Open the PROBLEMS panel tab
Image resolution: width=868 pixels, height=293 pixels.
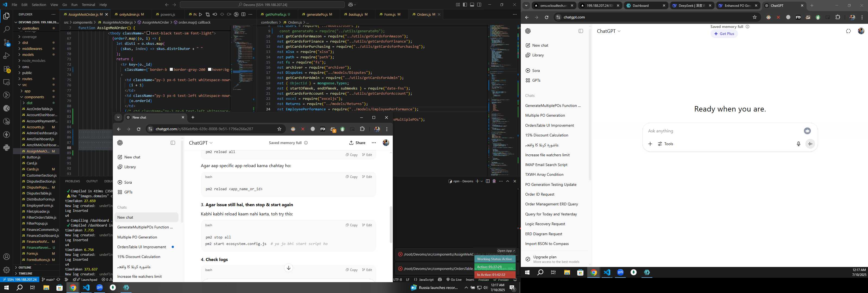72,181
